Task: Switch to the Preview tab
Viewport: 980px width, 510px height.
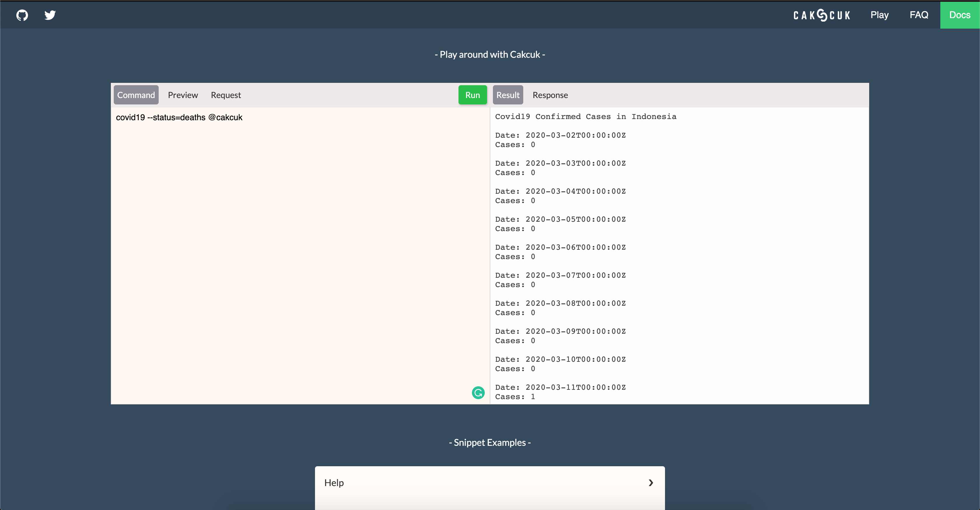Action: tap(183, 95)
